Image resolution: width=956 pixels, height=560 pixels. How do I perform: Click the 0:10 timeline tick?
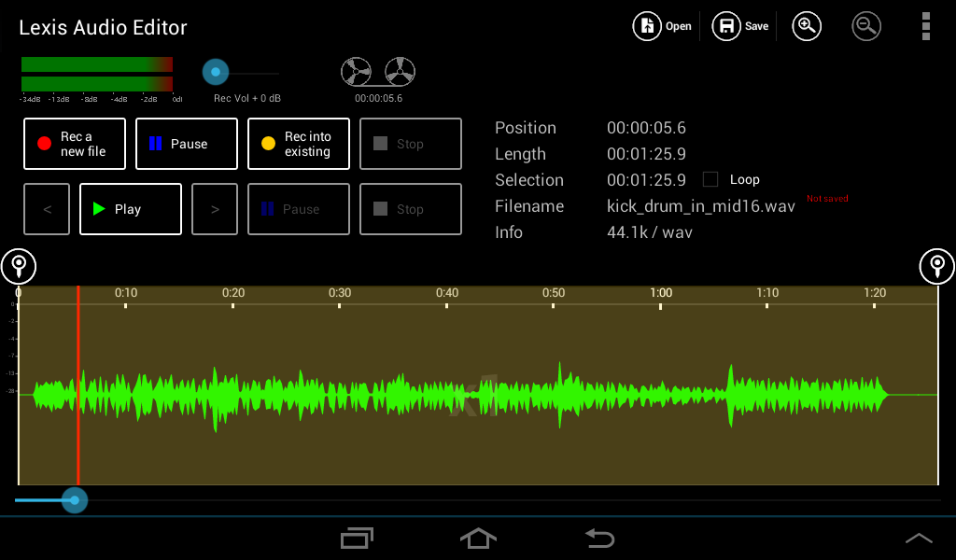click(126, 305)
